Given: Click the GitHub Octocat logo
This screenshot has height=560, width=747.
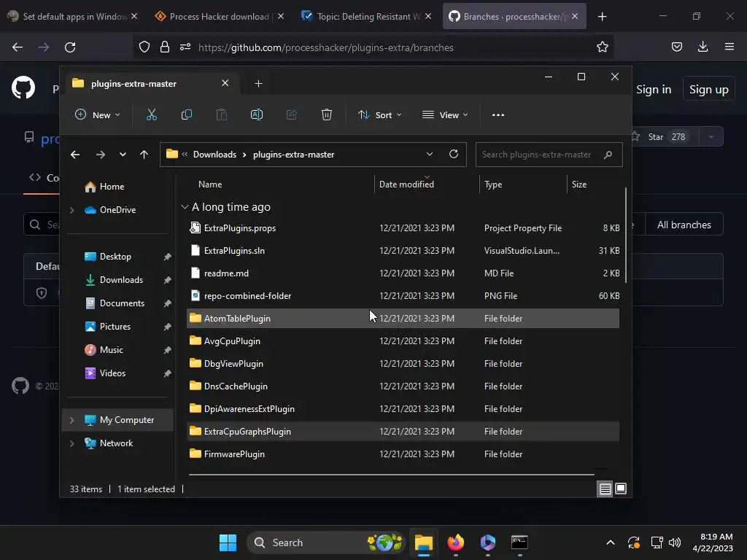Looking at the screenshot, I should (23, 88).
